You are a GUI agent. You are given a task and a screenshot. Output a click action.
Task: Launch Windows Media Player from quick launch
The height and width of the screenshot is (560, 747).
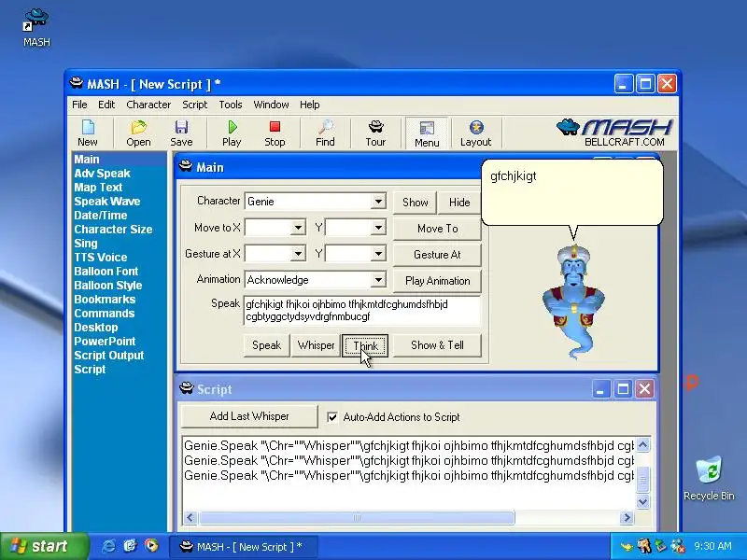[x=151, y=546]
